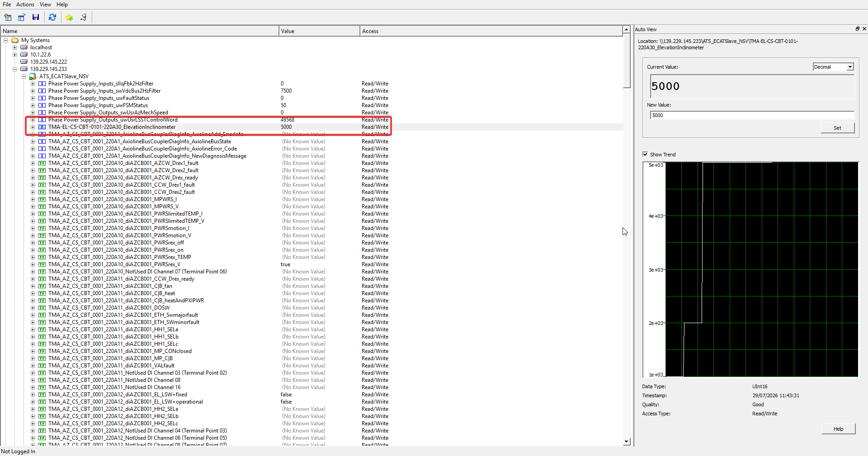Click the trend graph plot area
The height and width of the screenshot is (456, 868).
pos(761,269)
